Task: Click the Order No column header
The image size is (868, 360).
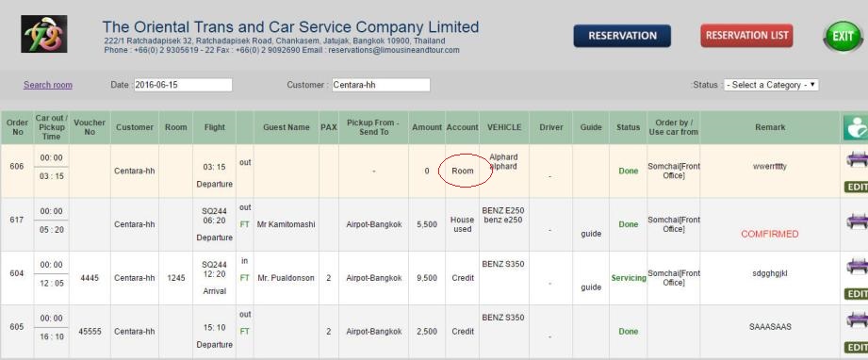Action: point(17,127)
